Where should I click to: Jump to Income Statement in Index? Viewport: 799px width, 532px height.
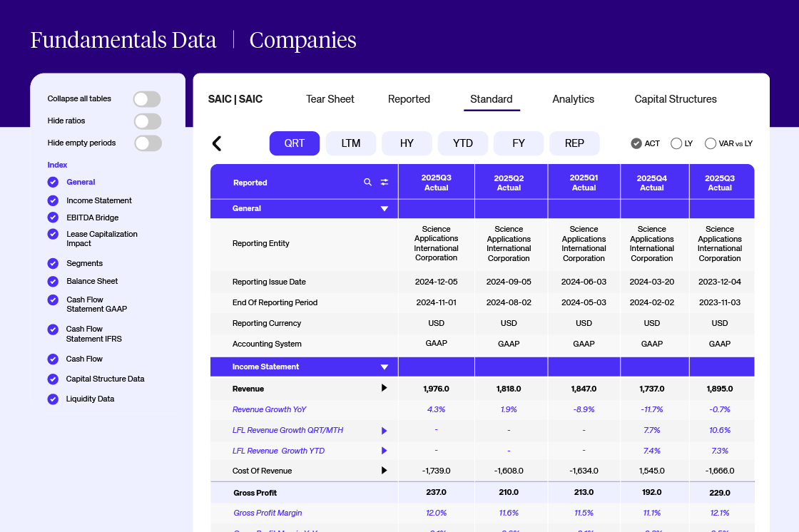(99, 201)
